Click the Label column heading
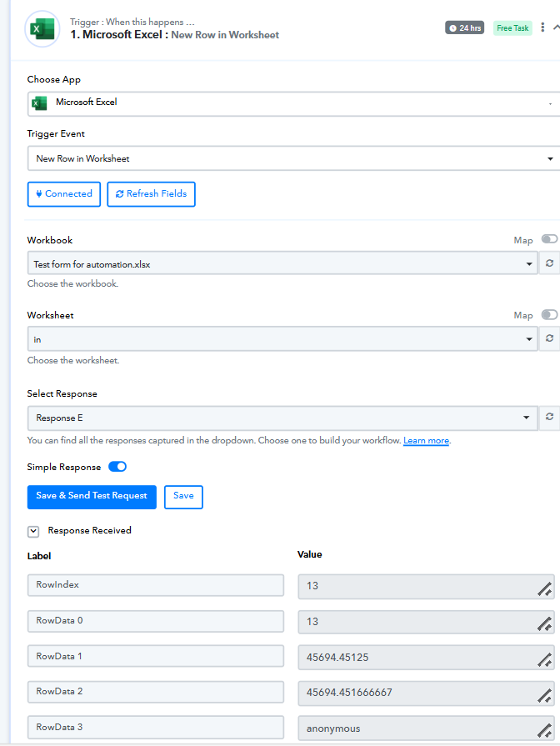 tap(39, 556)
